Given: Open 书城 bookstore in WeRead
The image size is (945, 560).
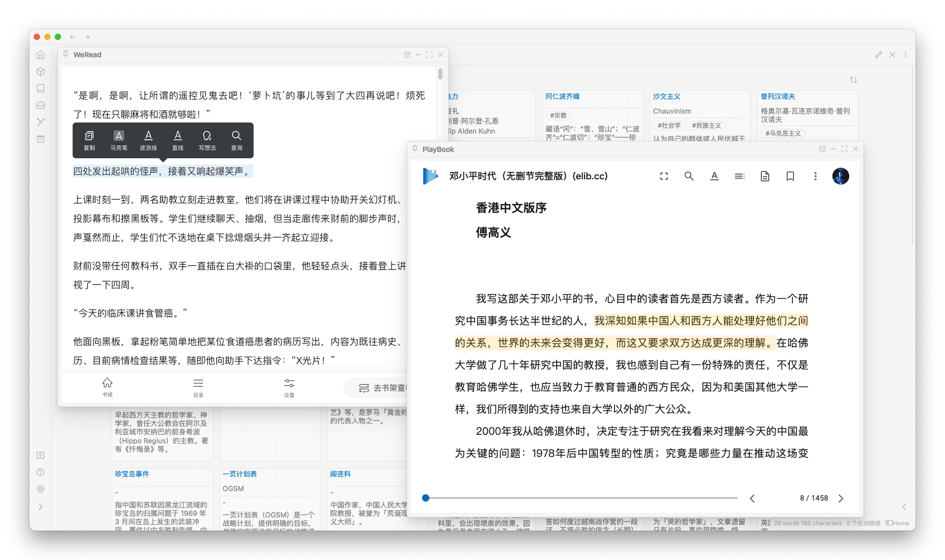Looking at the screenshot, I should coord(107,388).
